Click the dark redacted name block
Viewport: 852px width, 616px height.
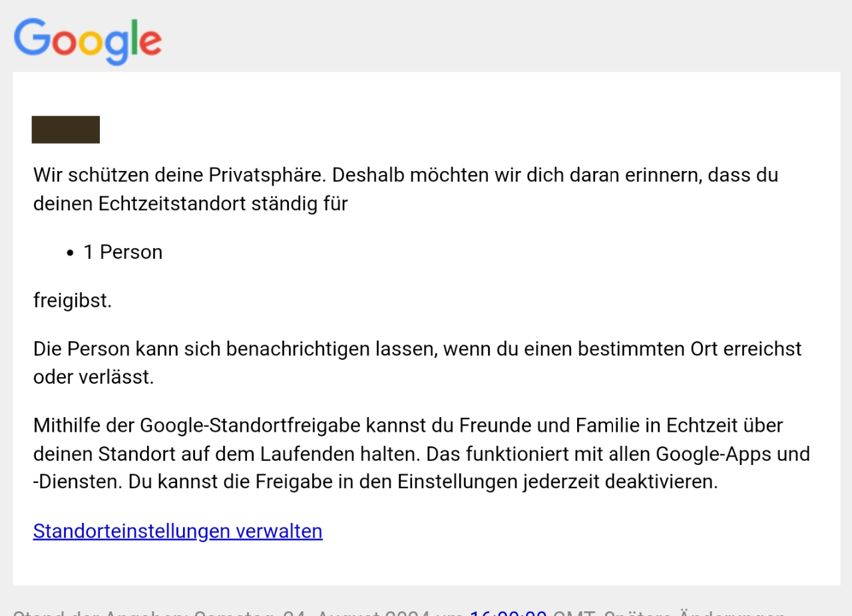coord(66,130)
